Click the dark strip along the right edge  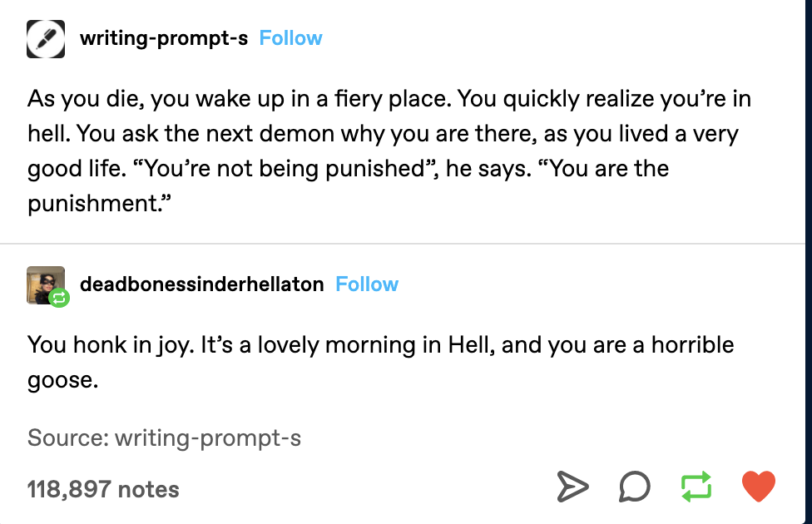pyautogui.click(x=808, y=262)
